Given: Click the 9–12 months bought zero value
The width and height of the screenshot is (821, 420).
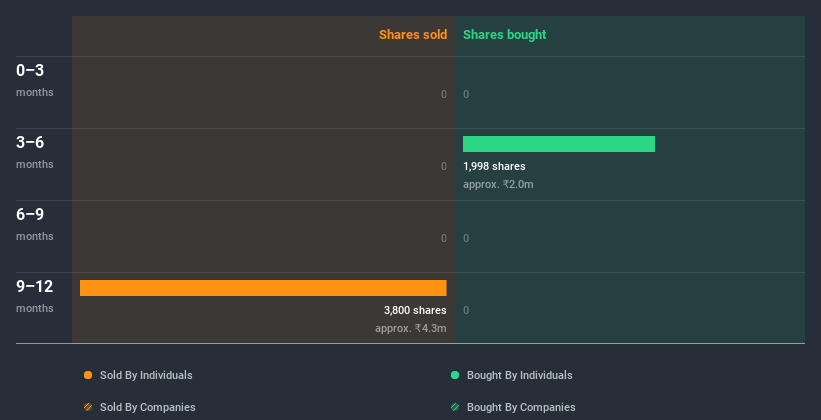Looking at the screenshot, I should tap(466, 311).
